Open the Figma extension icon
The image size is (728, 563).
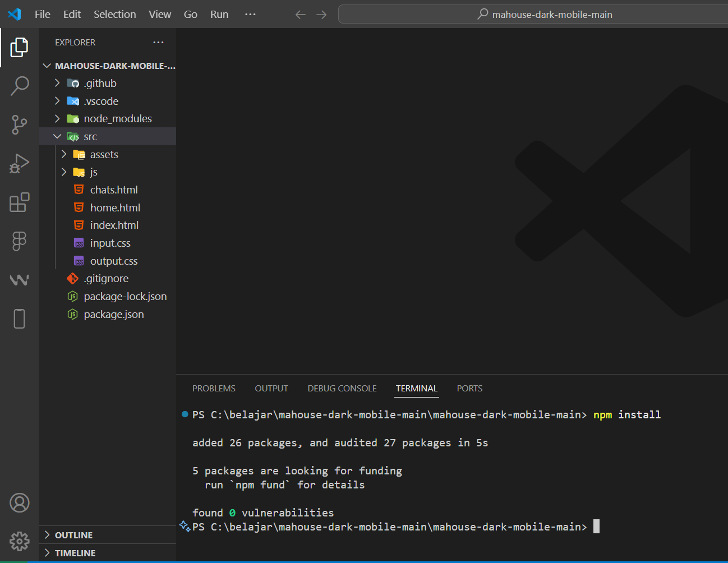point(19,241)
